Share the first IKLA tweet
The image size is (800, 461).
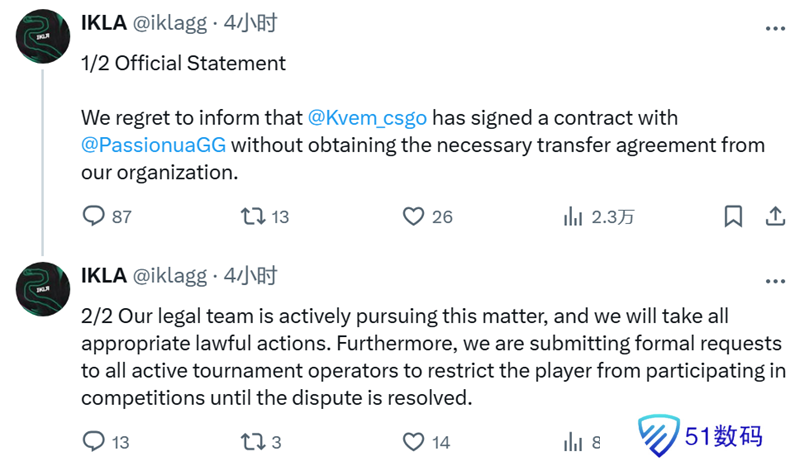[x=774, y=216]
